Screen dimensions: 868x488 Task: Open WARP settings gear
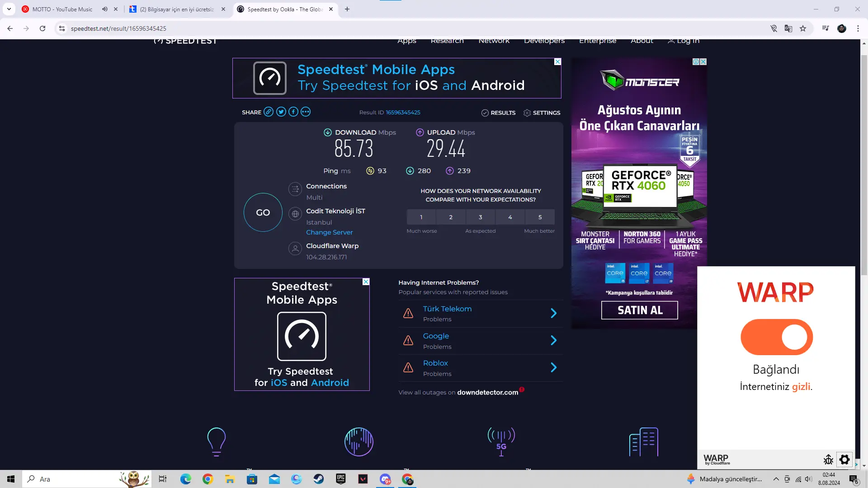tap(844, 460)
